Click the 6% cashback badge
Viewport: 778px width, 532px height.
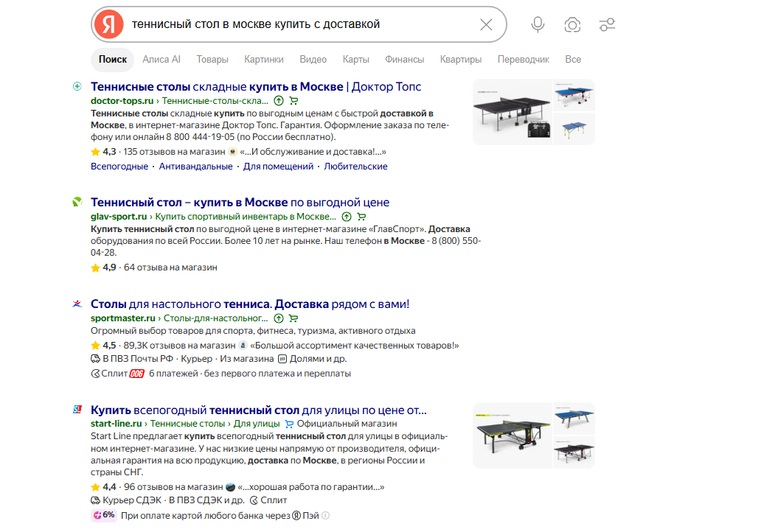point(104,516)
